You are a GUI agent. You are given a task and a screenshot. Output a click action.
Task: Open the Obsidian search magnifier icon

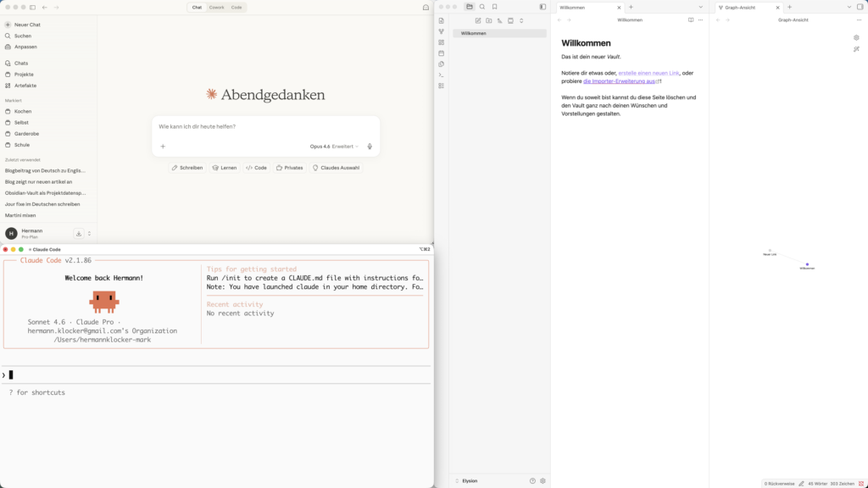pyautogui.click(x=482, y=7)
